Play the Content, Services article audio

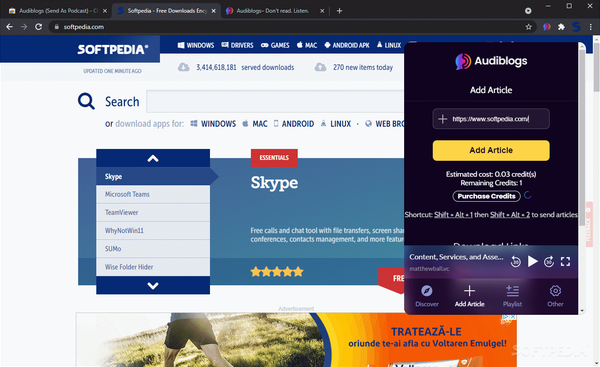[x=532, y=261]
